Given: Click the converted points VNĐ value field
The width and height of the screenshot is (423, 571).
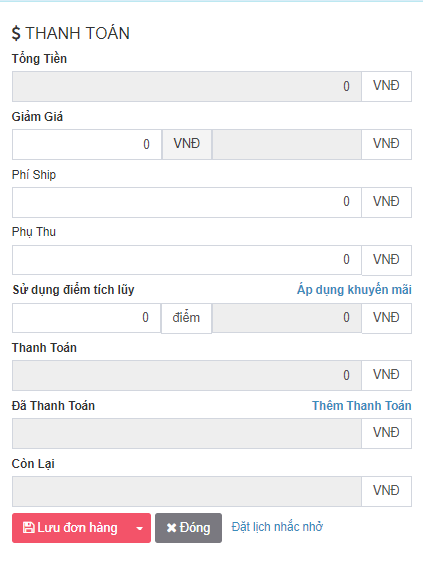Looking at the screenshot, I should 287,318.
